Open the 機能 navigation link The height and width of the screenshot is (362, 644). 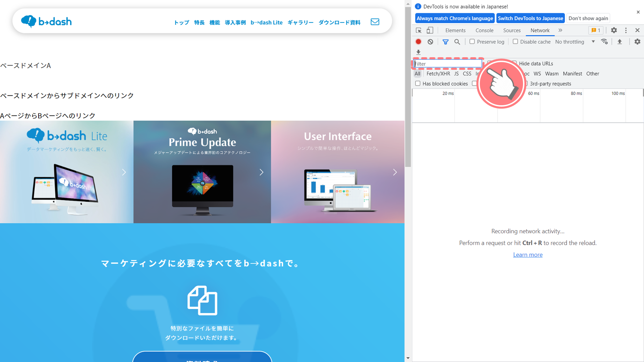click(215, 22)
